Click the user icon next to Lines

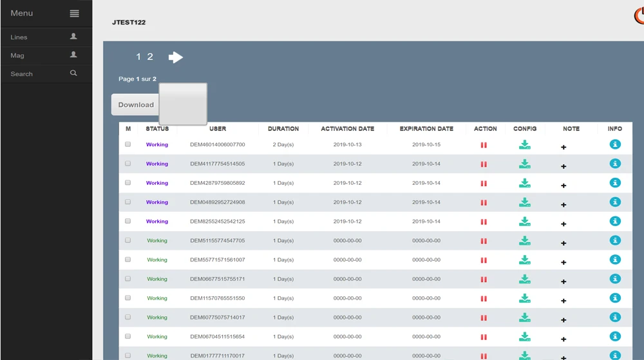pyautogui.click(x=73, y=36)
